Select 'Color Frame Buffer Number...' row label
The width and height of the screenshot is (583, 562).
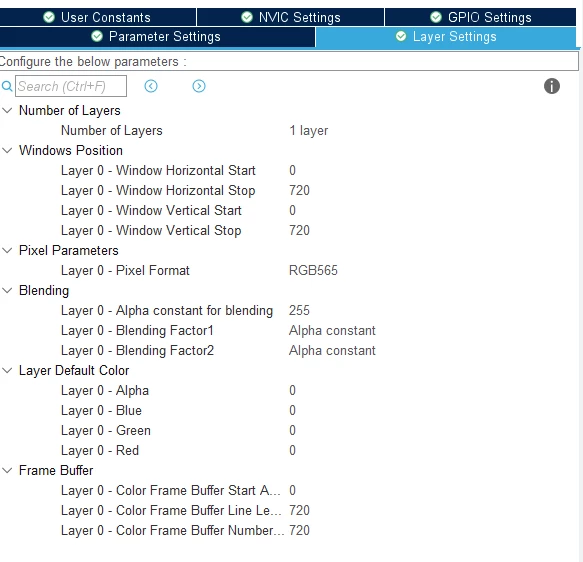click(x=173, y=530)
